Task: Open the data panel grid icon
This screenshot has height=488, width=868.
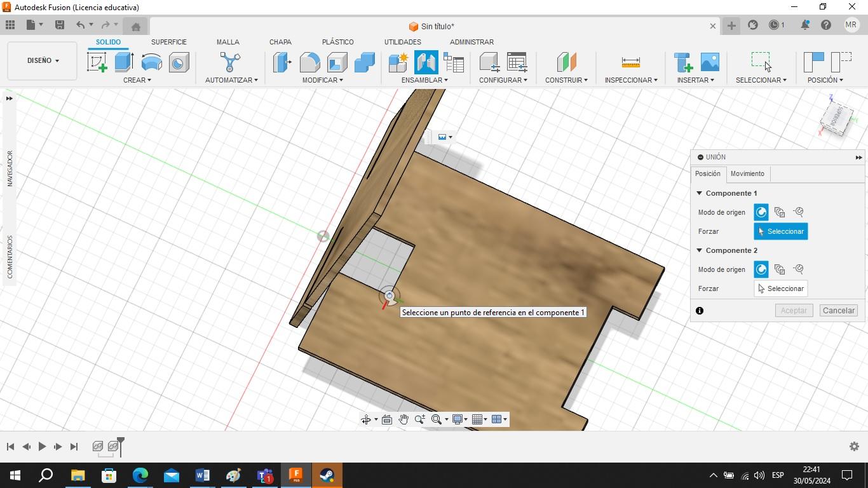Action: pos(10,25)
